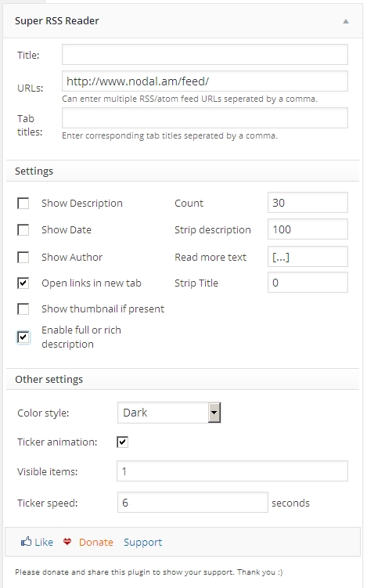The height and width of the screenshot is (588, 367).
Task: Collapse the Super RSS Reader widget arrow
Action: click(346, 21)
